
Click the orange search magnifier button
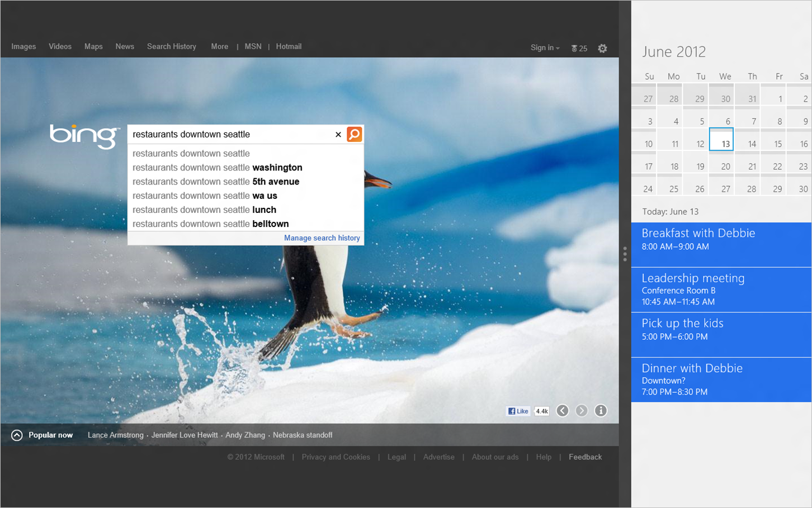pos(354,134)
